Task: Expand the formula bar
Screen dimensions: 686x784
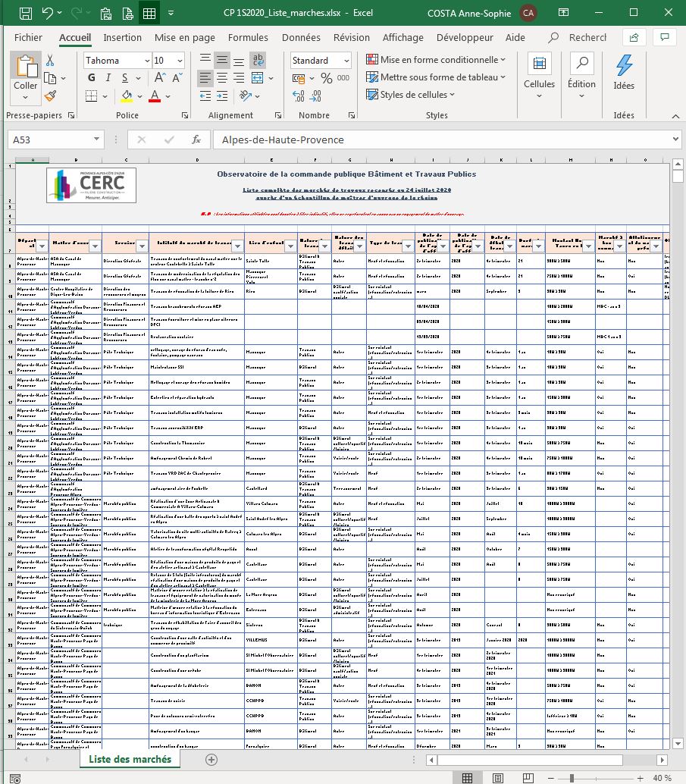Action: (x=676, y=140)
